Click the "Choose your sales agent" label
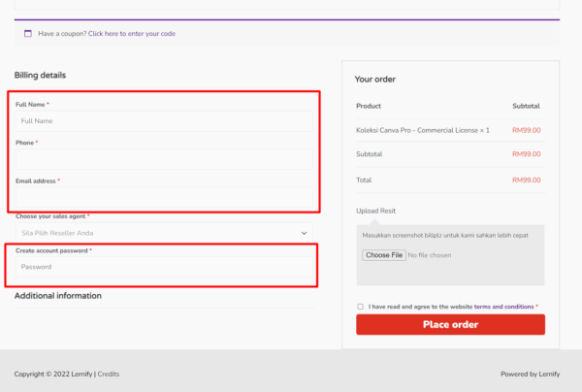The width and height of the screenshot is (582, 392). (50, 216)
